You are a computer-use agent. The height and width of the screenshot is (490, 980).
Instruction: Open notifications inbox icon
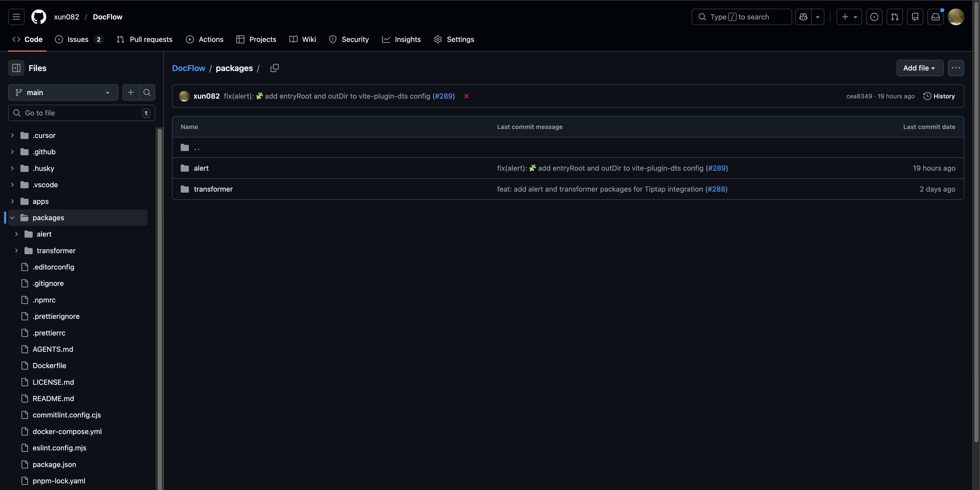935,17
